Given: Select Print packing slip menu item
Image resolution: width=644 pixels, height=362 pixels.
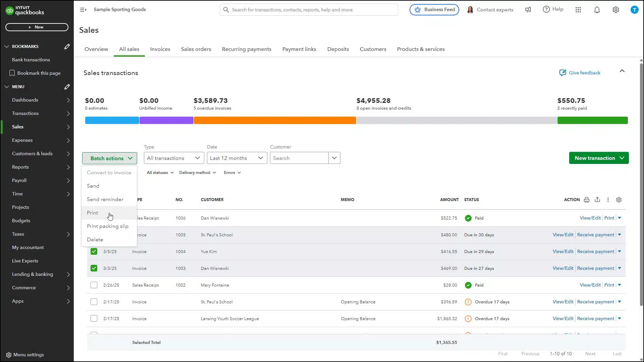Looking at the screenshot, I should click(109, 226).
